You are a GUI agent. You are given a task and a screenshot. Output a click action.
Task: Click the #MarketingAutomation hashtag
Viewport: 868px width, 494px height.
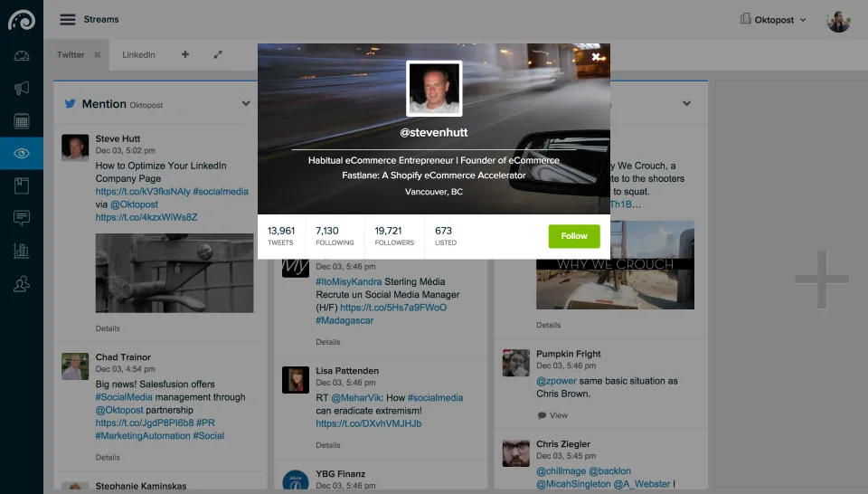[x=142, y=436]
